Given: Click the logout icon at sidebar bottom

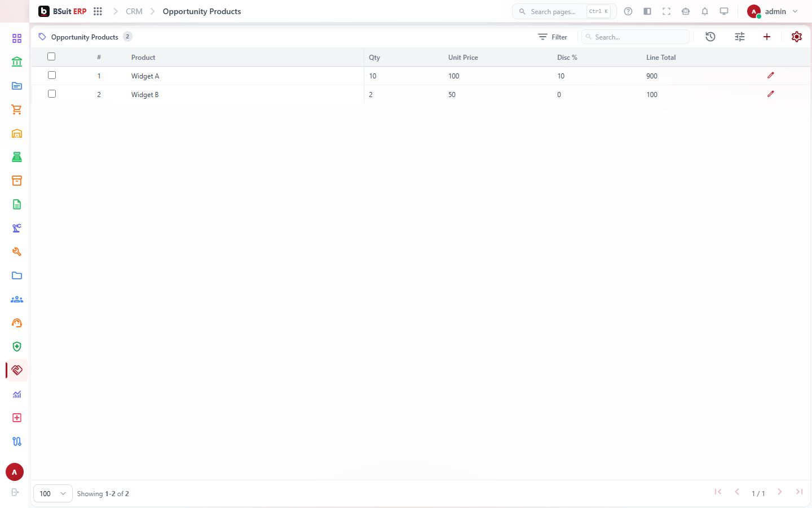Looking at the screenshot, I should [15, 492].
